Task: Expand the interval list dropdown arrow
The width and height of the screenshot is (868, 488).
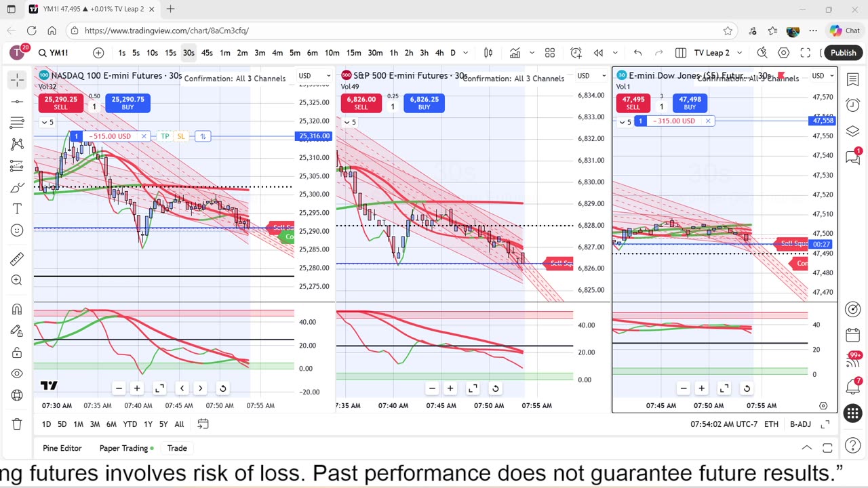Action: (466, 53)
